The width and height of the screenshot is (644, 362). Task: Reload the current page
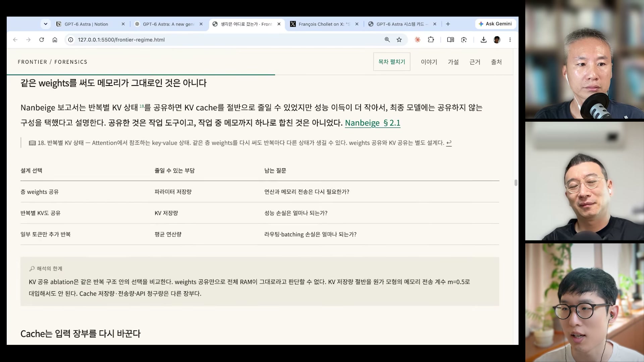[x=42, y=40]
